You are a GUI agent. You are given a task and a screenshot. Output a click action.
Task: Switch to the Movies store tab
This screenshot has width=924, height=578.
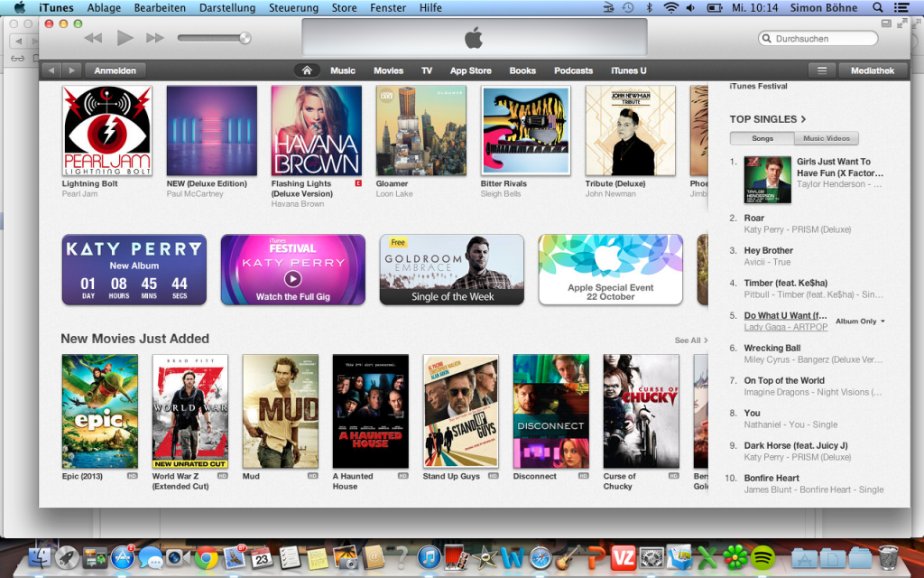(388, 70)
